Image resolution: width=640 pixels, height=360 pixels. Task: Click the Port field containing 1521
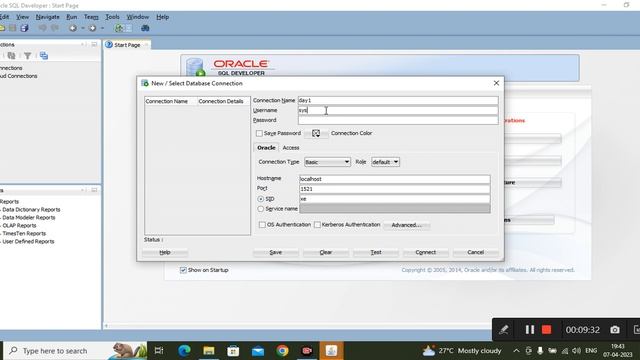(x=395, y=189)
